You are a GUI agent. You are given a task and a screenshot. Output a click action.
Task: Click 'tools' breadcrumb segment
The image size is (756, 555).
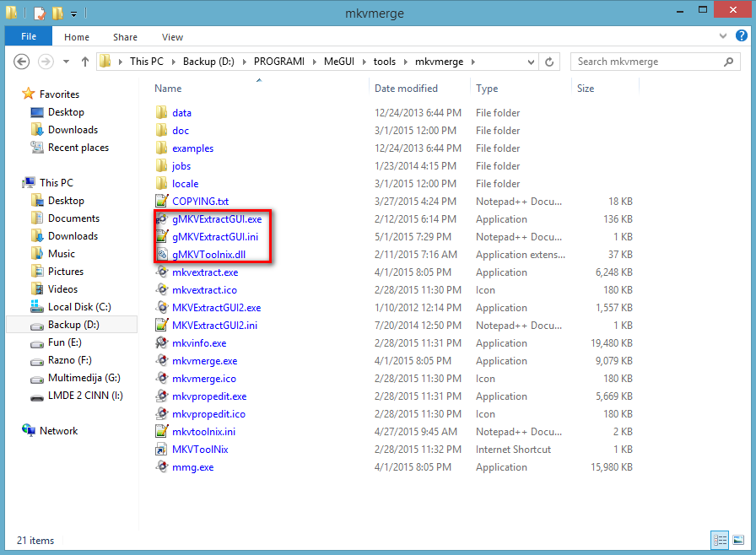(x=384, y=62)
